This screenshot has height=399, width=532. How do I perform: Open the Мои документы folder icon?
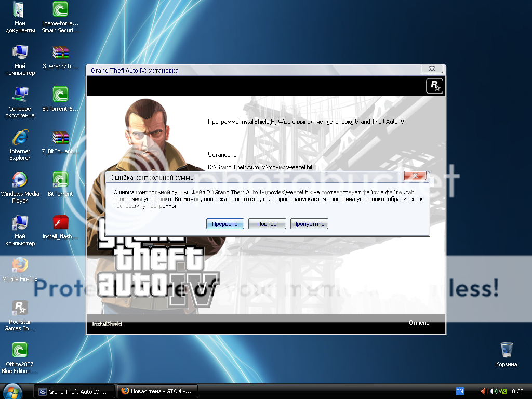point(20,10)
